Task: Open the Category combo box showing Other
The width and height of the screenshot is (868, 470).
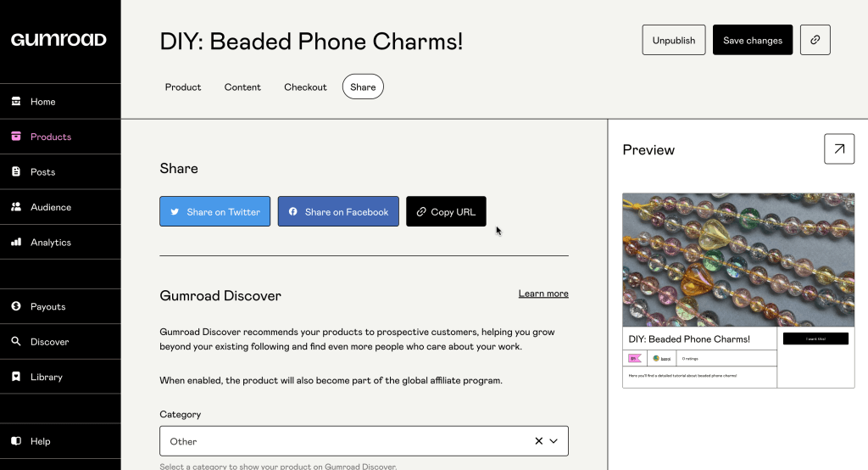Action: [364, 441]
